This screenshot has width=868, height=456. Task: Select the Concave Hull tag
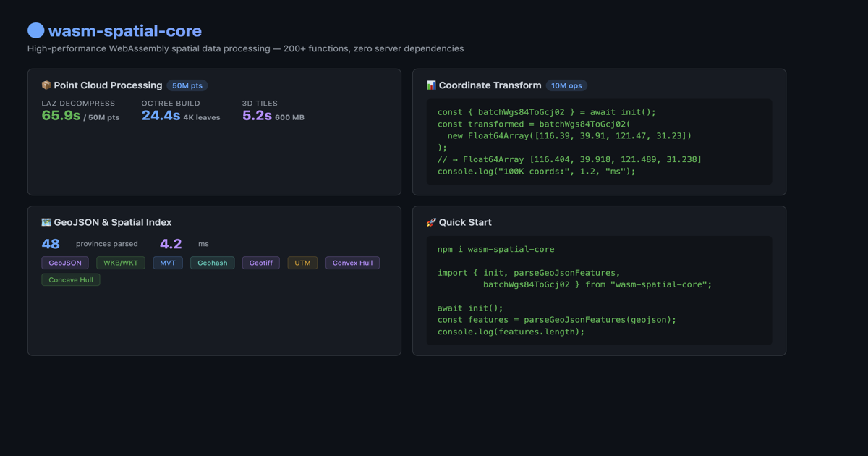pyautogui.click(x=71, y=279)
